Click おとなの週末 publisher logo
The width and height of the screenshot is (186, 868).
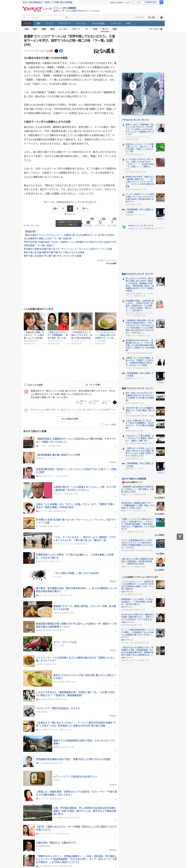tap(104, 51)
